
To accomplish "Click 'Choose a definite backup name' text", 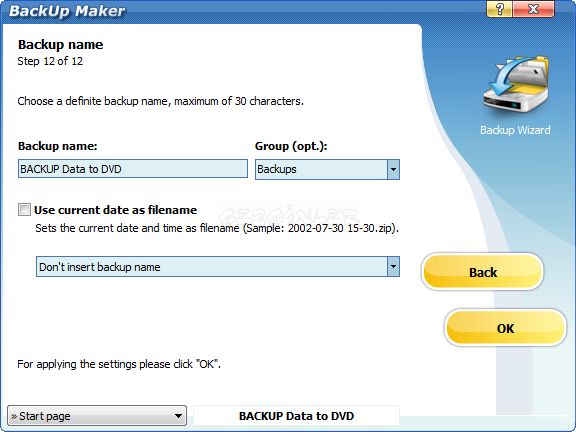I will (161, 101).
